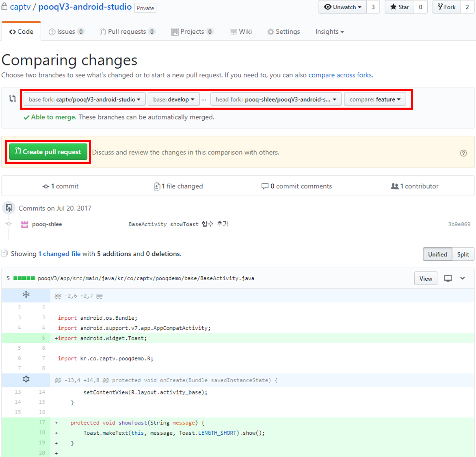Show the 1 file changed tab
This screenshot has width=476, height=457.
[x=178, y=186]
